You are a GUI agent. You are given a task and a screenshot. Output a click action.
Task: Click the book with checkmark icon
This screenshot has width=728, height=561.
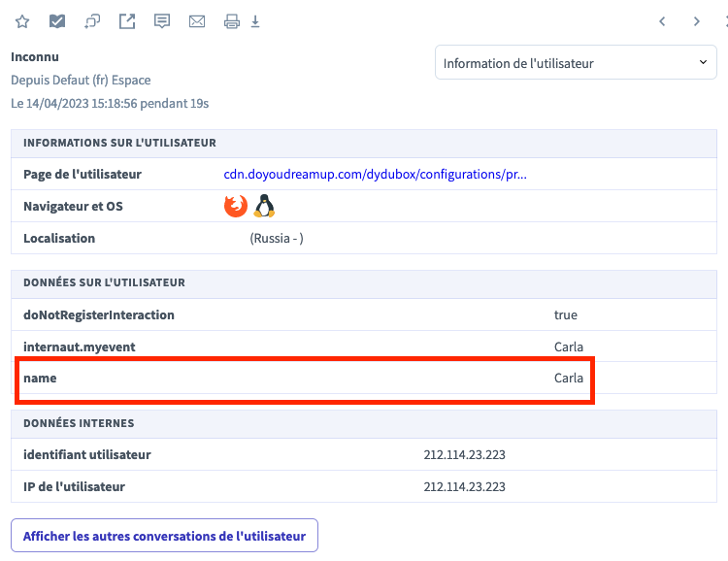tap(57, 21)
